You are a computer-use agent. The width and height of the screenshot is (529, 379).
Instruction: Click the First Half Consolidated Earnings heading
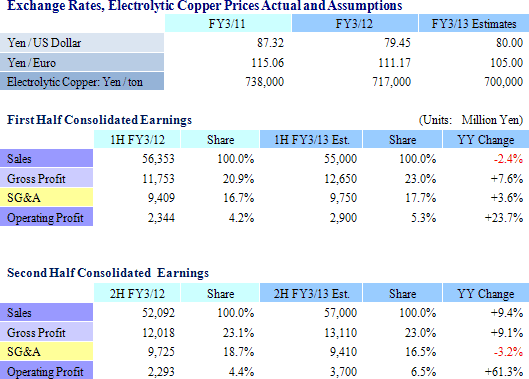(x=100, y=120)
